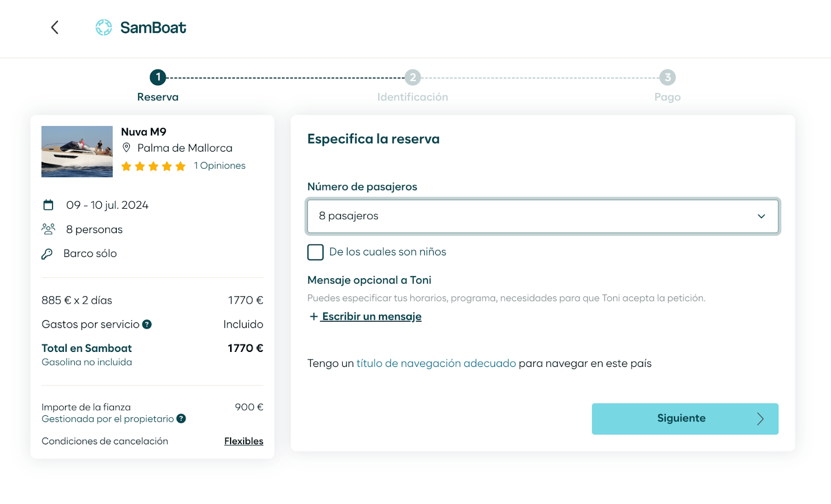Click plus icon before Escribir un mensaje
The height and width of the screenshot is (504, 831).
point(314,317)
